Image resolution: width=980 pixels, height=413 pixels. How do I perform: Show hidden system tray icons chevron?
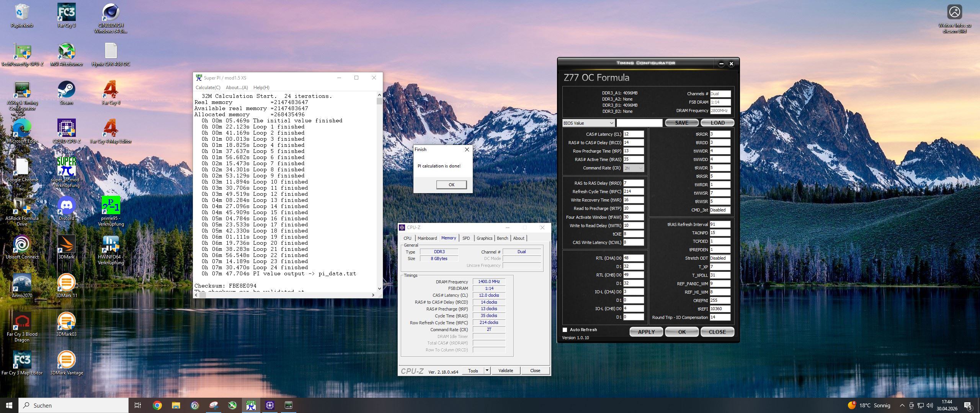click(902, 405)
